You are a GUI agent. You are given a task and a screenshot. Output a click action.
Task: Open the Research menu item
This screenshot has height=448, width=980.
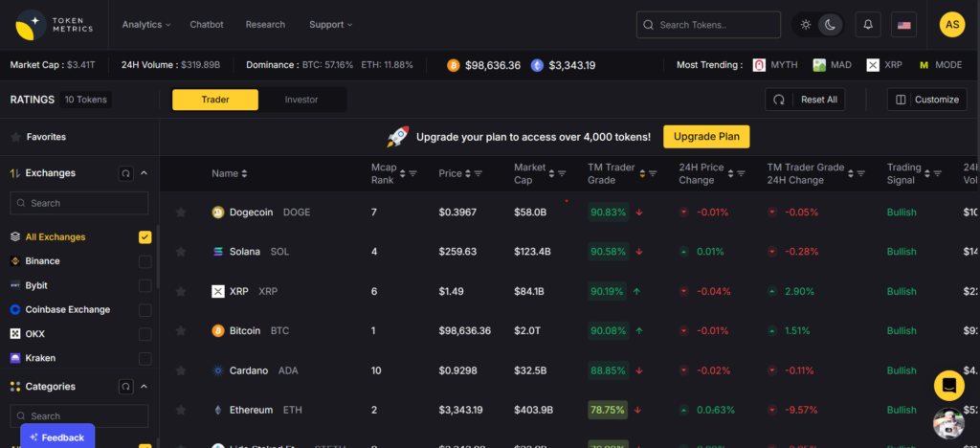click(265, 24)
